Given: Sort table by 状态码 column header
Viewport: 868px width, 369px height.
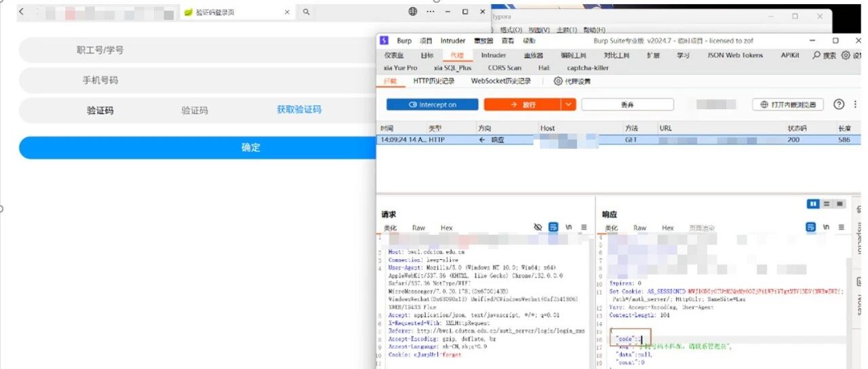Looking at the screenshot, I should (x=797, y=128).
